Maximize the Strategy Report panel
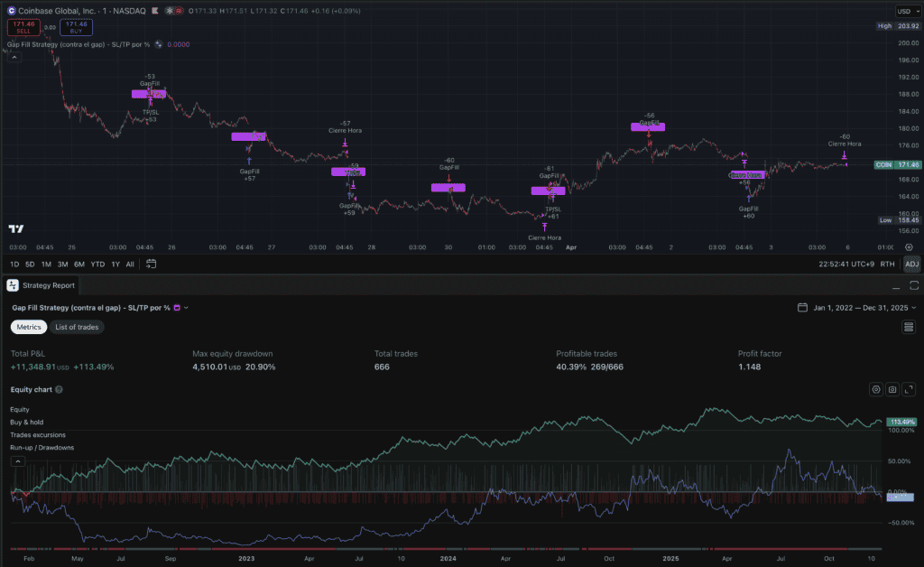The height and width of the screenshot is (567, 924). (914, 286)
